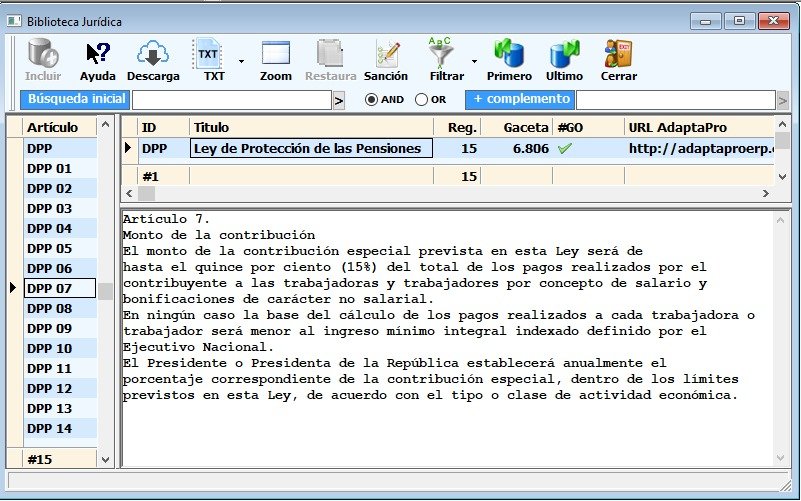Expand the TXT dropdown arrow
This screenshot has width=801, height=501.
pos(241,60)
